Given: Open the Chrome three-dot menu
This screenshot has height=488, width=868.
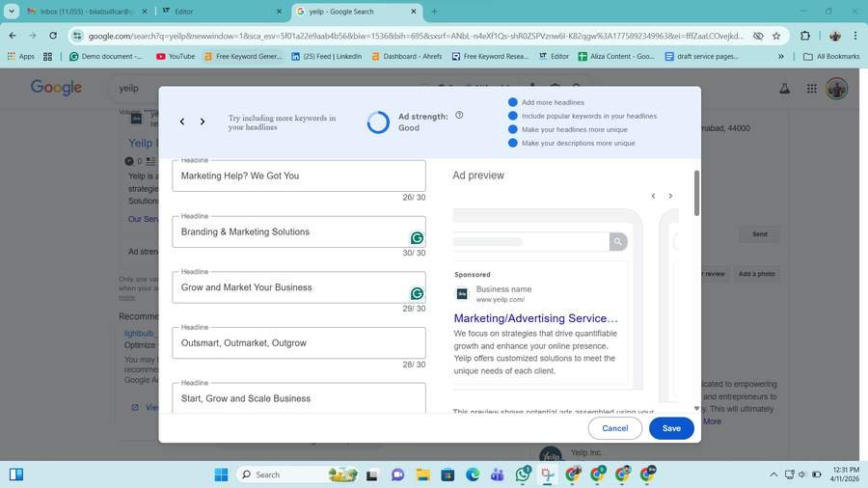Looking at the screenshot, I should tap(855, 36).
